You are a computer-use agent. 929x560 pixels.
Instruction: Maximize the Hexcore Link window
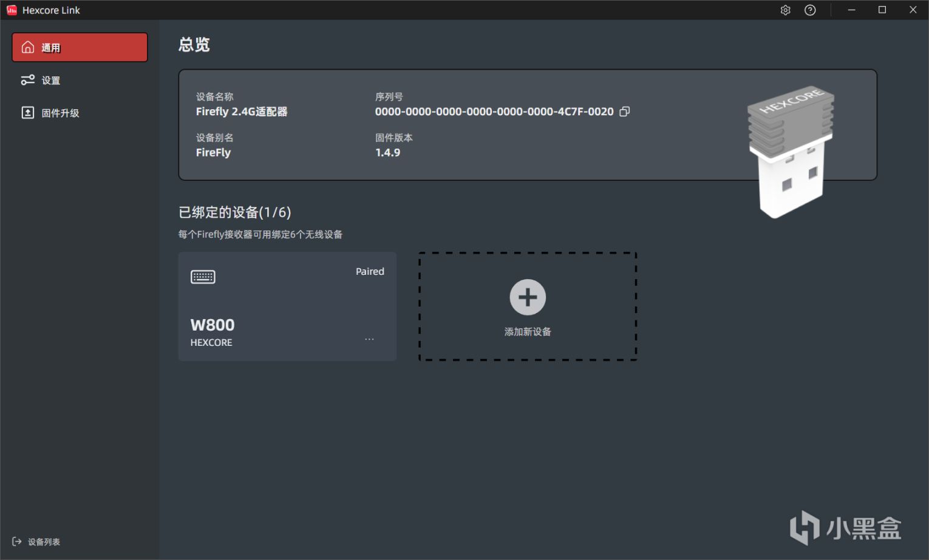(882, 10)
